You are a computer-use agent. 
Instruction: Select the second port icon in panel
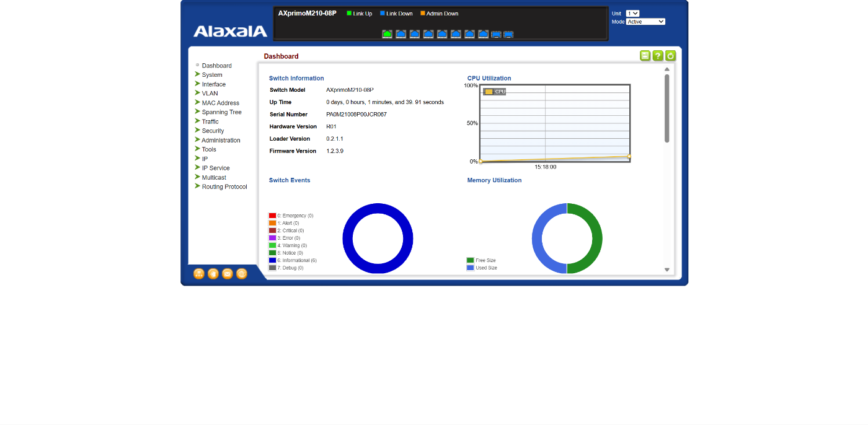[401, 34]
